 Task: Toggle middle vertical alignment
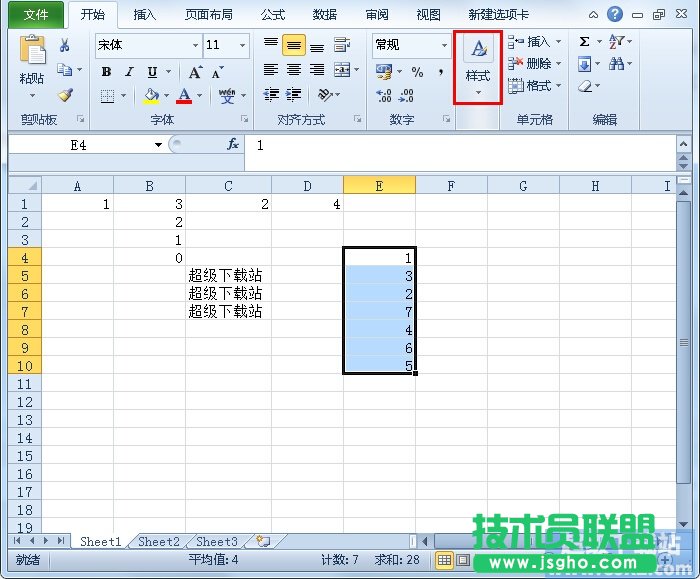(x=294, y=45)
